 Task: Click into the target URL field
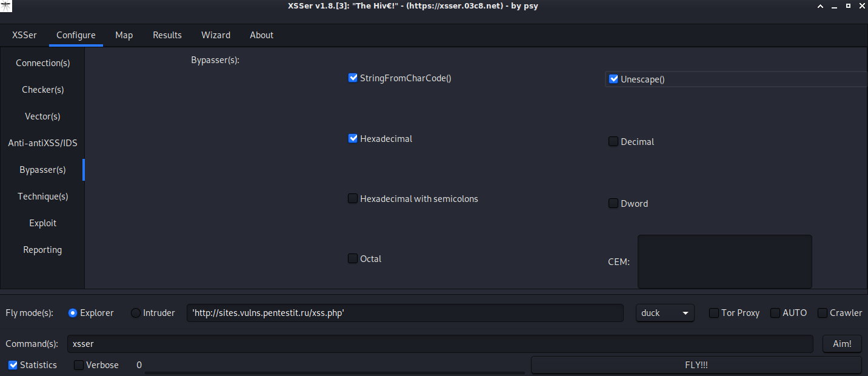tap(405, 313)
